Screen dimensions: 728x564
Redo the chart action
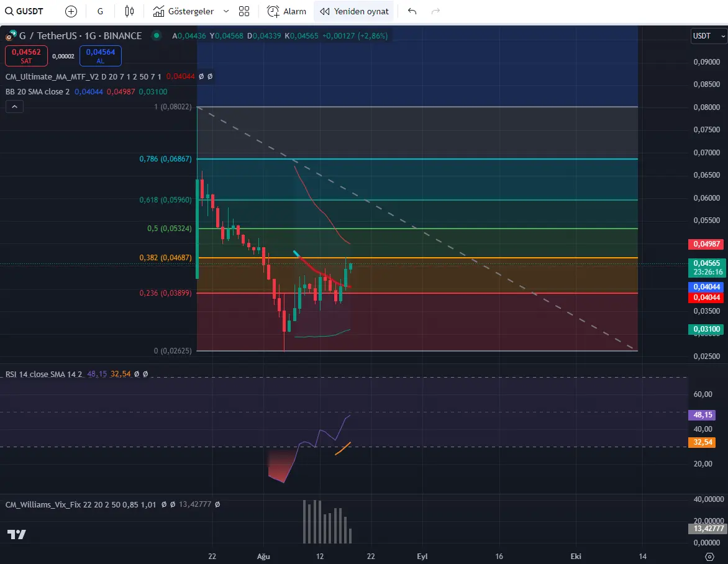[435, 11]
